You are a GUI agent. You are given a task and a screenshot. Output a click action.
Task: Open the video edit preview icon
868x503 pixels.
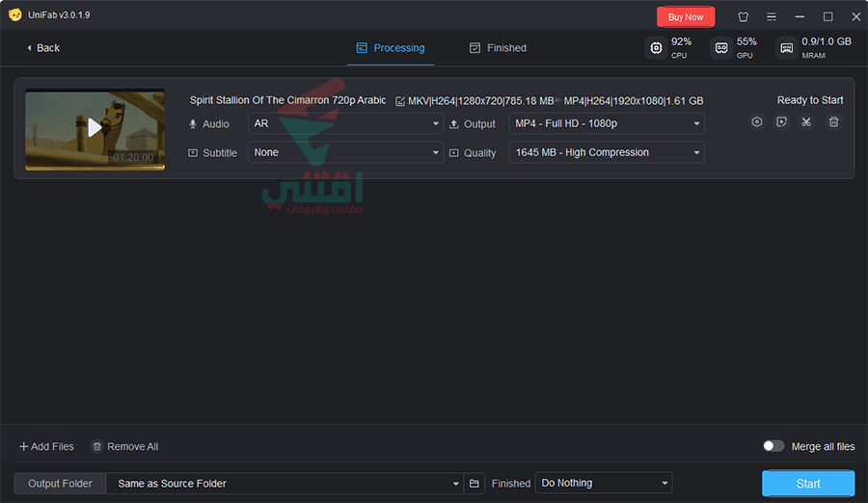(781, 121)
